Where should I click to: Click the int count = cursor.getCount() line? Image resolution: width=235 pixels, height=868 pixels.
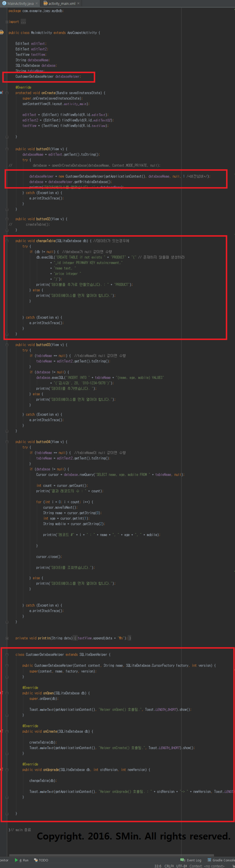tap(62, 486)
